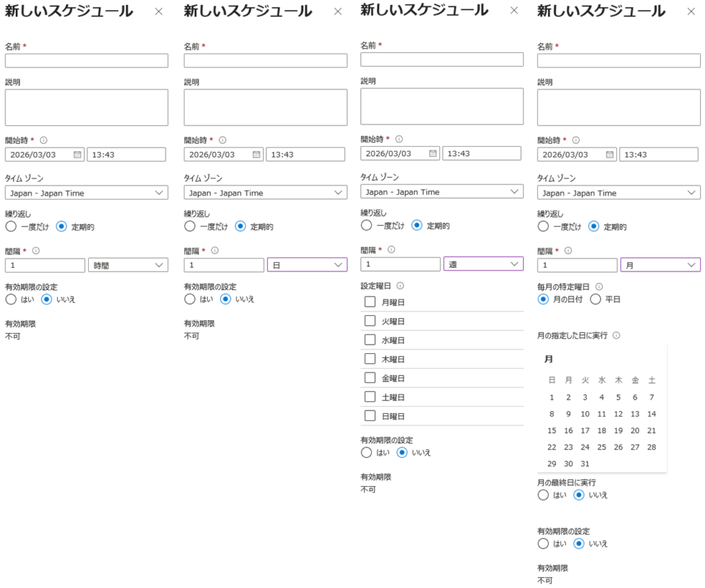
Task: Pick day 15 in the monthly calendar
Action: [551, 430]
